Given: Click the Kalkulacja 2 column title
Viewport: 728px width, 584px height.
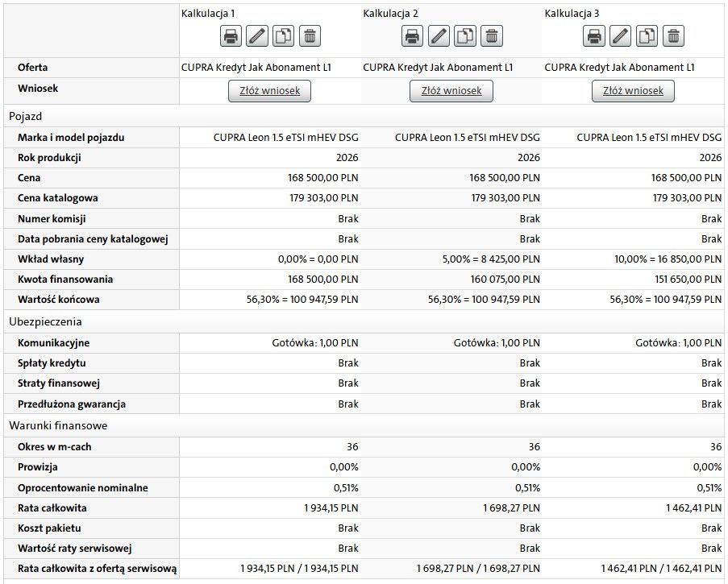Looking at the screenshot, I should tap(390, 14).
